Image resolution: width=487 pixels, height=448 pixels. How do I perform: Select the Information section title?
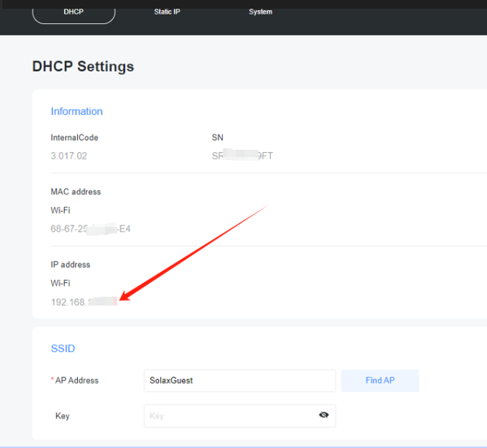pos(76,111)
